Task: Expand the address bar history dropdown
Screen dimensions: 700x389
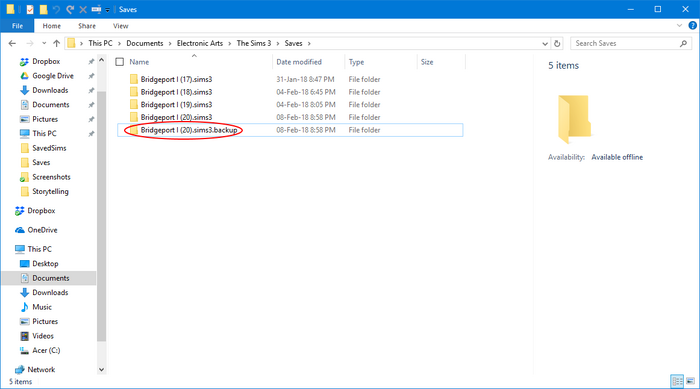Action: 545,43
